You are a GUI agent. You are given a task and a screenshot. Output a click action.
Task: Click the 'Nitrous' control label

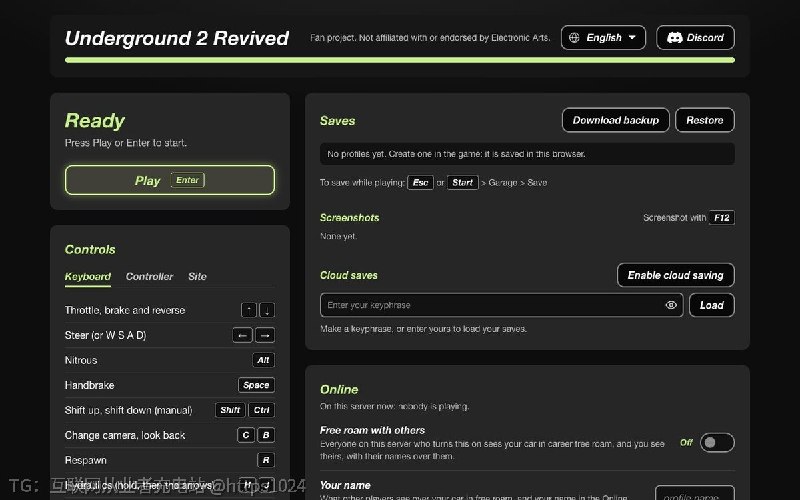pos(81,360)
